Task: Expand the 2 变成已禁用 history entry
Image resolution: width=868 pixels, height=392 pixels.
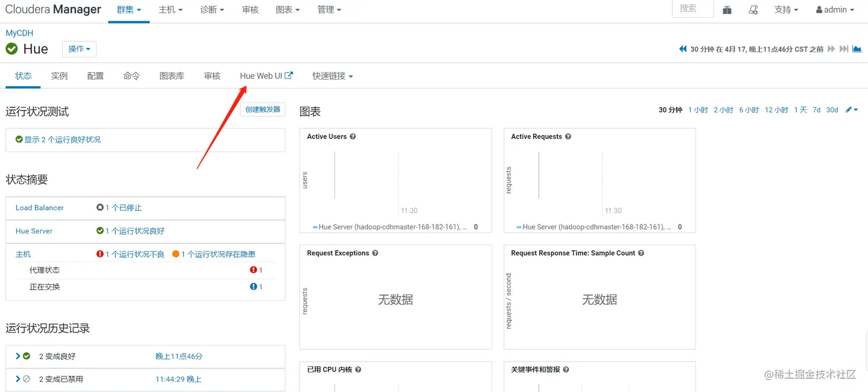Action: (18, 379)
